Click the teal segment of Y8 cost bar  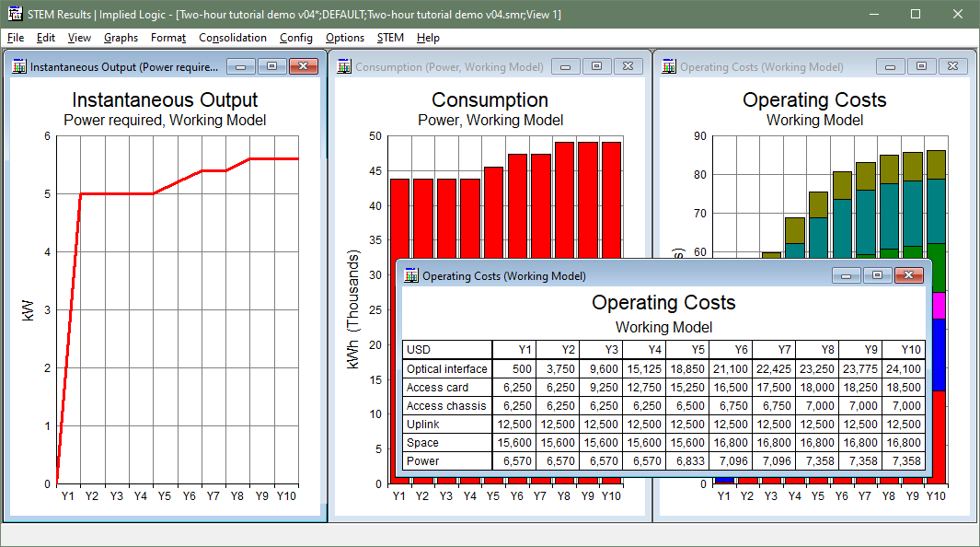889,215
